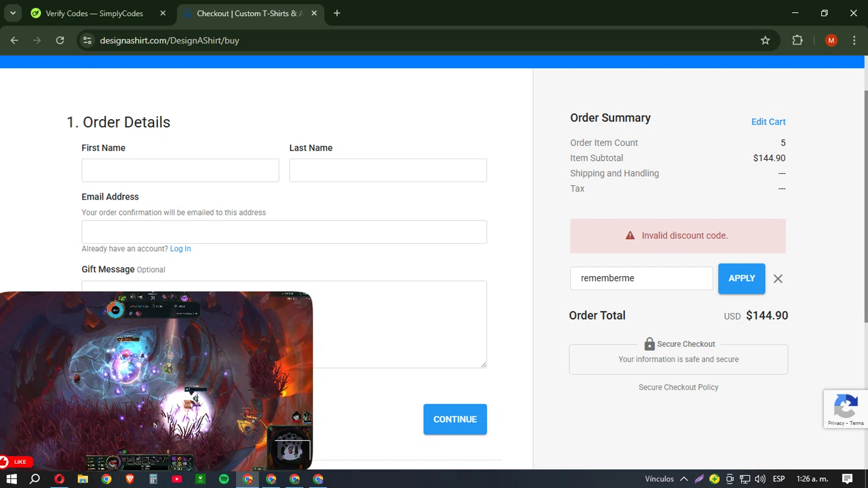Image resolution: width=868 pixels, height=488 pixels.
Task: Click the $144.90 Order Total amount
Action: (767, 315)
